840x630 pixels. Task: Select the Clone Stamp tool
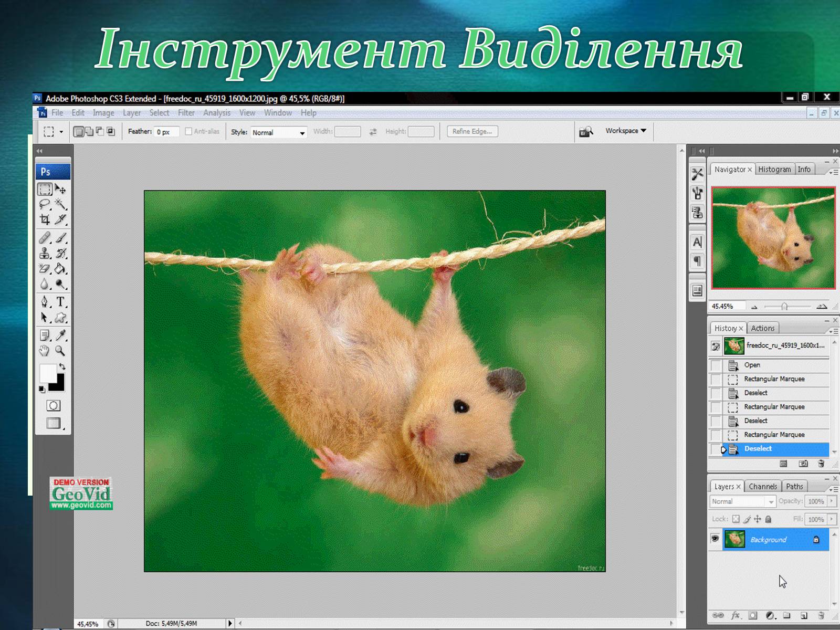click(45, 253)
